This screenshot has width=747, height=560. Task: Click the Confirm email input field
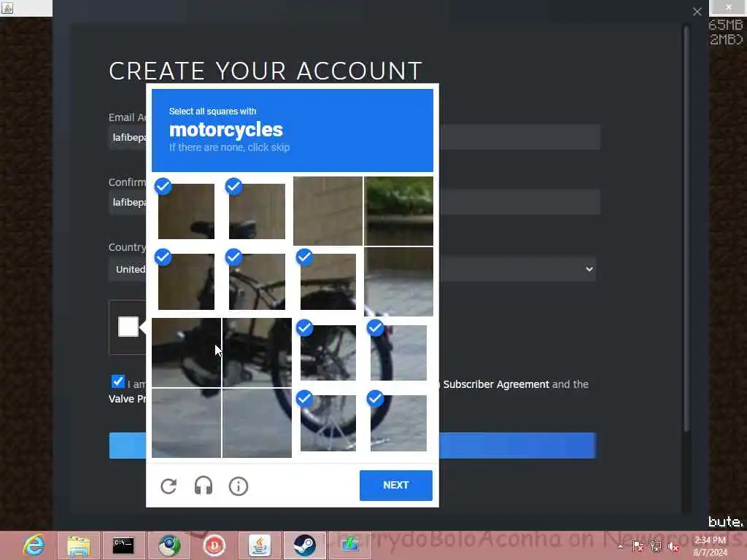(x=354, y=203)
